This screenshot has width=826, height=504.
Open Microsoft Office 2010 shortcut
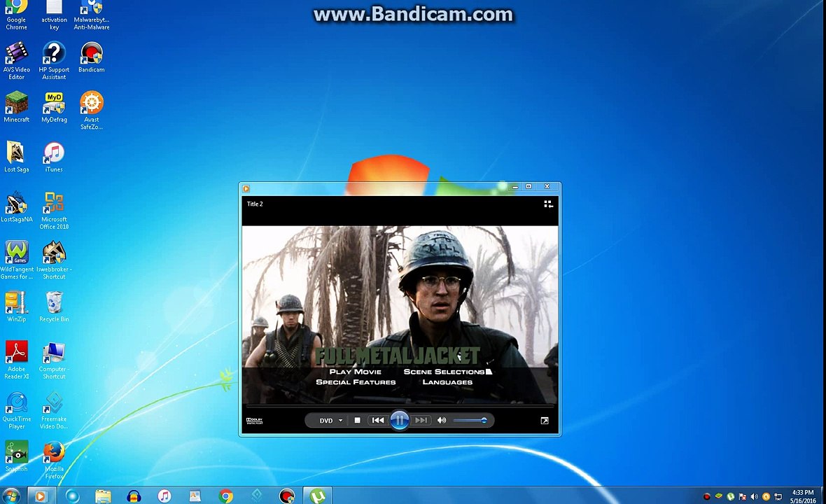point(54,211)
